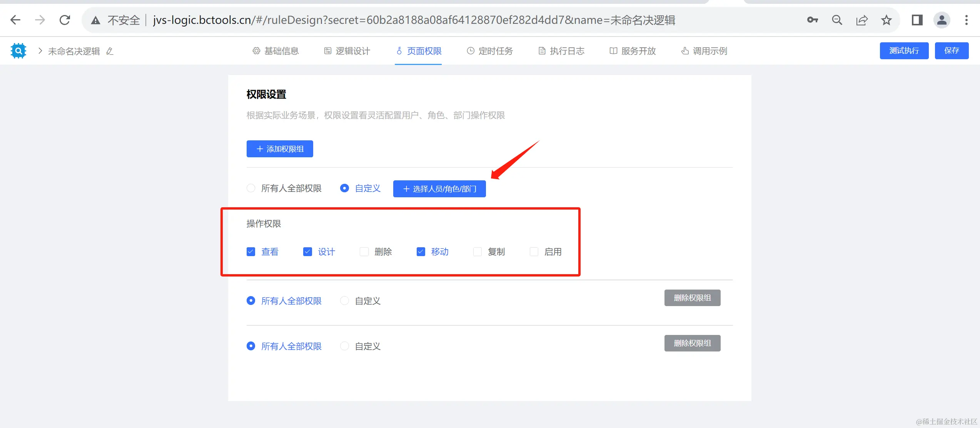Click the 添加权限组 button

280,149
